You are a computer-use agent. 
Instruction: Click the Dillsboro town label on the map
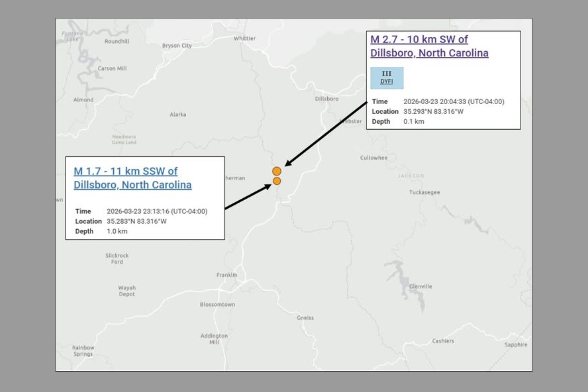click(x=327, y=99)
